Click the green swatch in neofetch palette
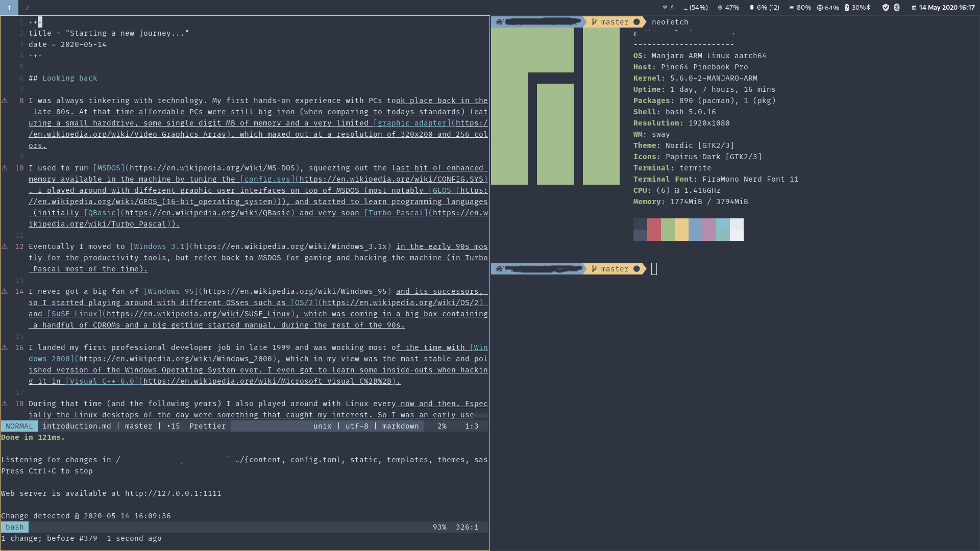 pos(668,230)
